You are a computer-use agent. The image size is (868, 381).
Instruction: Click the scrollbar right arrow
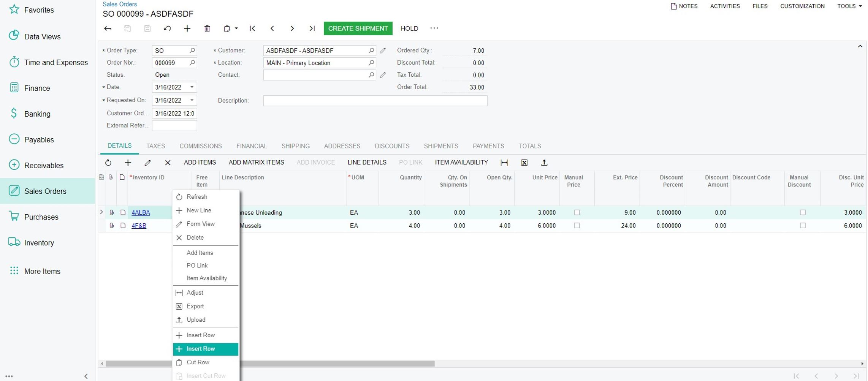(862, 364)
